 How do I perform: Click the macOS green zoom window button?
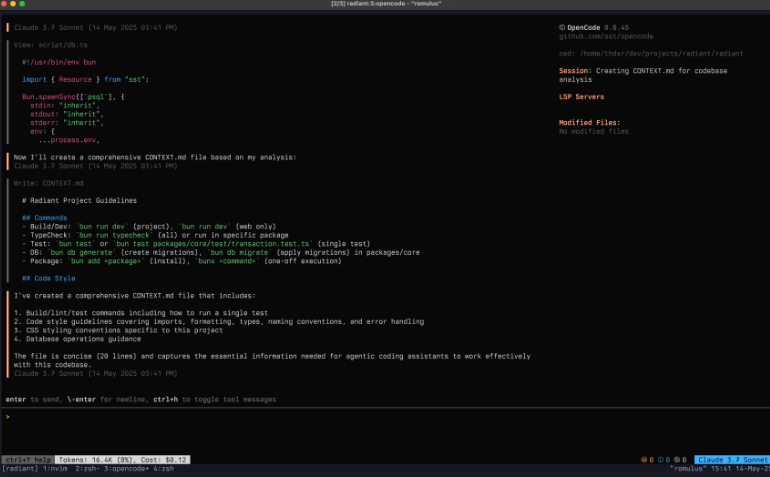click(x=22, y=3)
